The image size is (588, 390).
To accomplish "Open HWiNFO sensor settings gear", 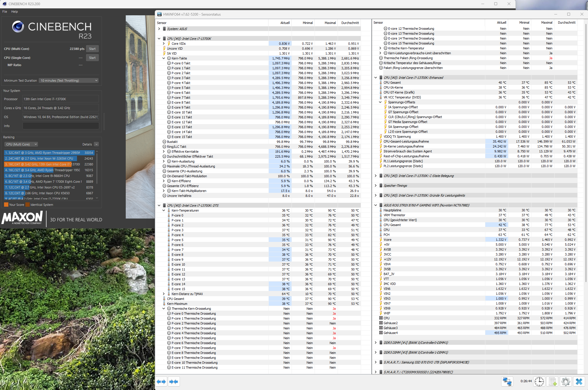I will tap(566, 381).
